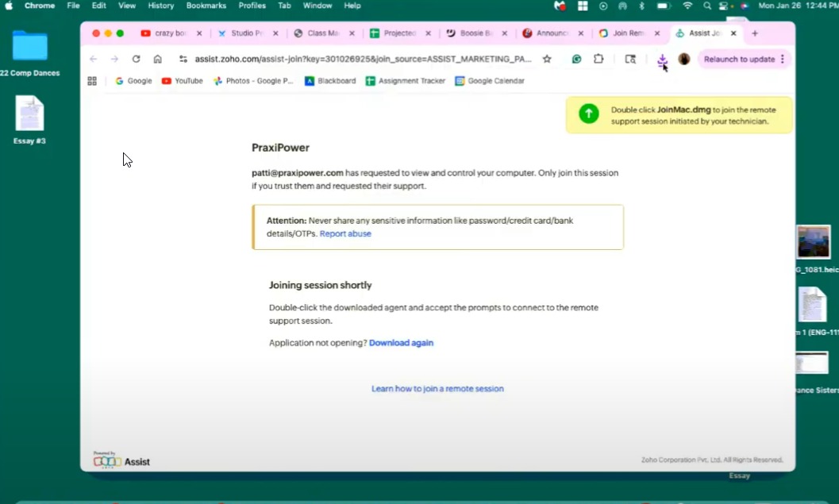
Task: Open the History menu
Action: pyautogui.click(x=161, y=6)
